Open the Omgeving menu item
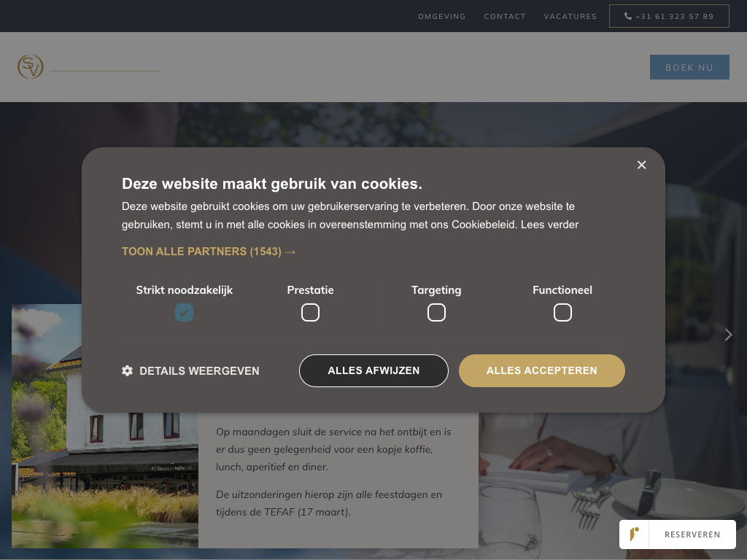Viewport: 747px width, 560px height. click(441, 16)
